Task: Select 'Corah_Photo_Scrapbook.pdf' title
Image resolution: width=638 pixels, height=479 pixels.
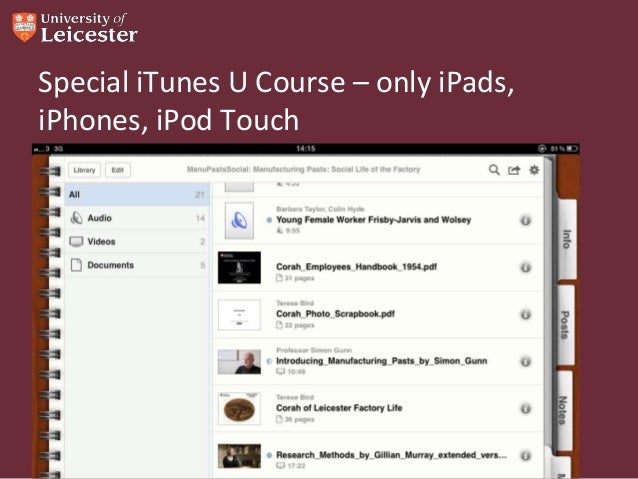Action: coord(335,314)
